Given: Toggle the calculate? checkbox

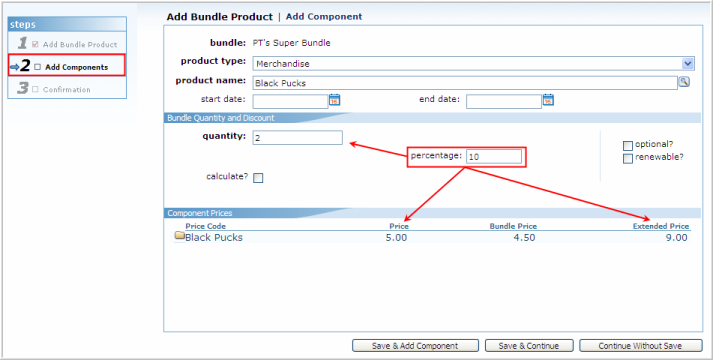Looking at the screenshot, I should click(x=258, y=178).
